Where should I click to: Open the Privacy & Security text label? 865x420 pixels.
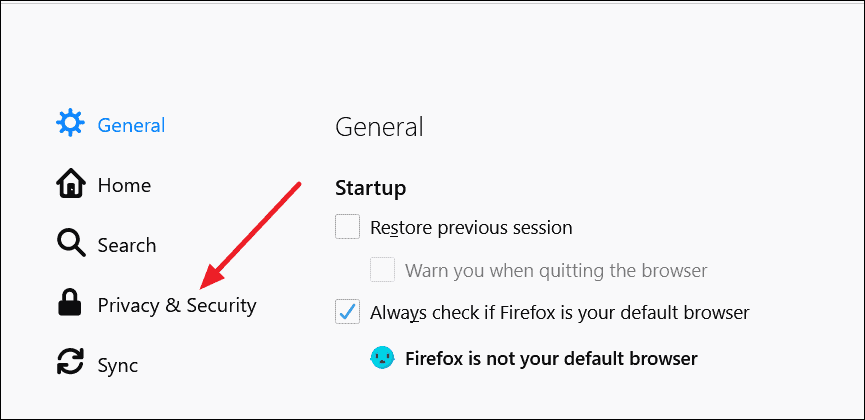point(177,306)
